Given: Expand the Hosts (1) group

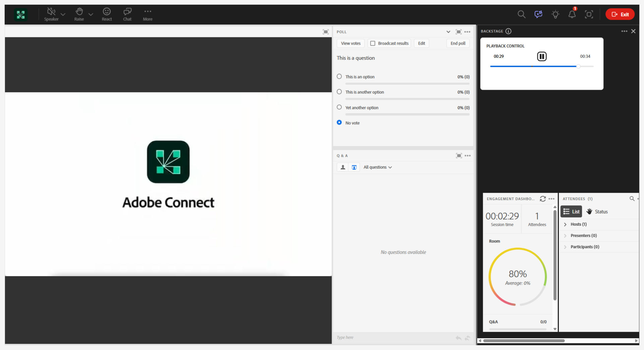Looking at the screenshot, I should (565, 224).
